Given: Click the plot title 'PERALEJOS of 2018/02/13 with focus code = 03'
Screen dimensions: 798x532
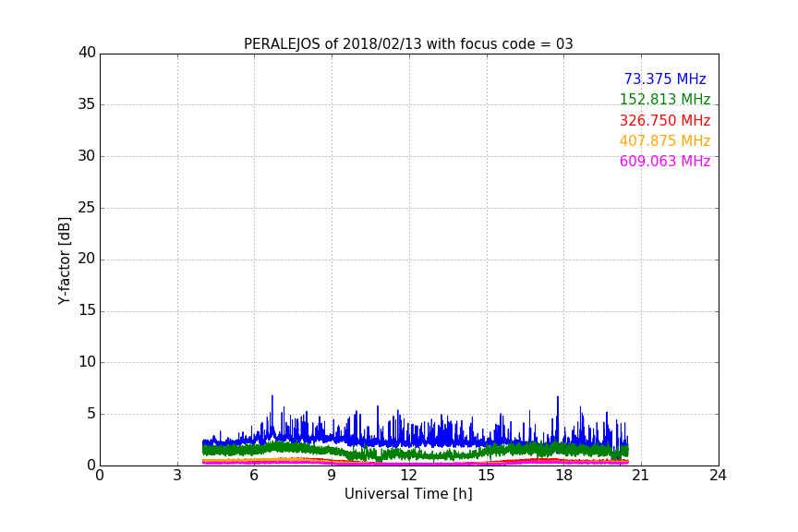Looking at the screenshot, I should [408, 43].
